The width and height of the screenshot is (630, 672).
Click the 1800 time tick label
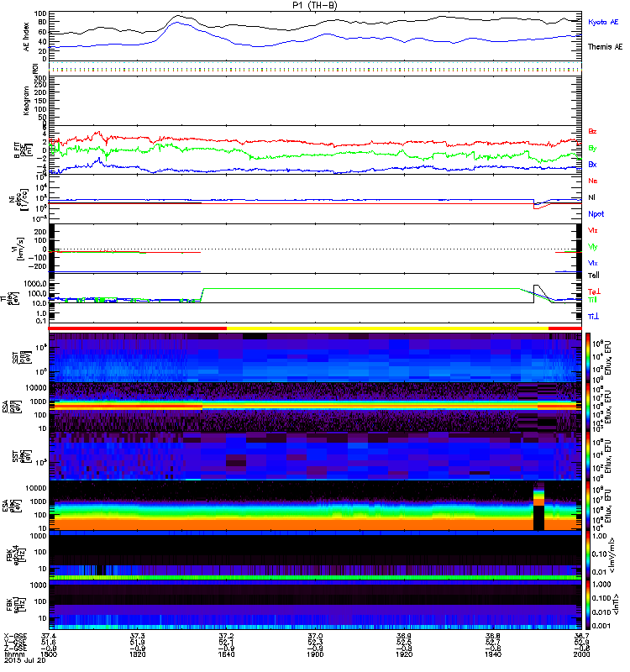tap(49, 654)
